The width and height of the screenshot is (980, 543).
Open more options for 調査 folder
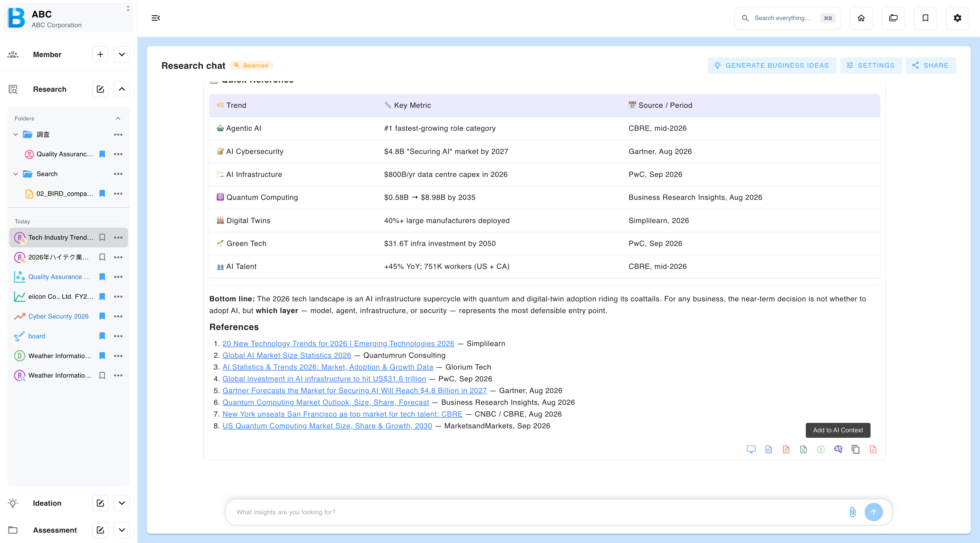118,134
